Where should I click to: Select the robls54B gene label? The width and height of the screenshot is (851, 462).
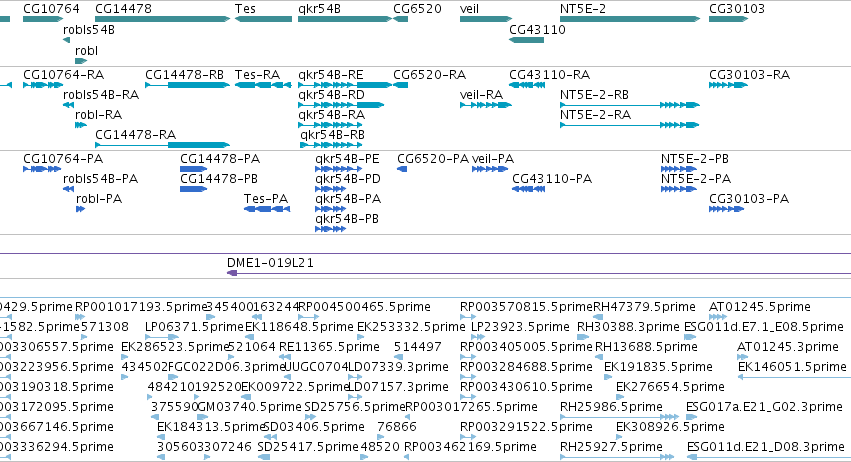tap(89, 30)
